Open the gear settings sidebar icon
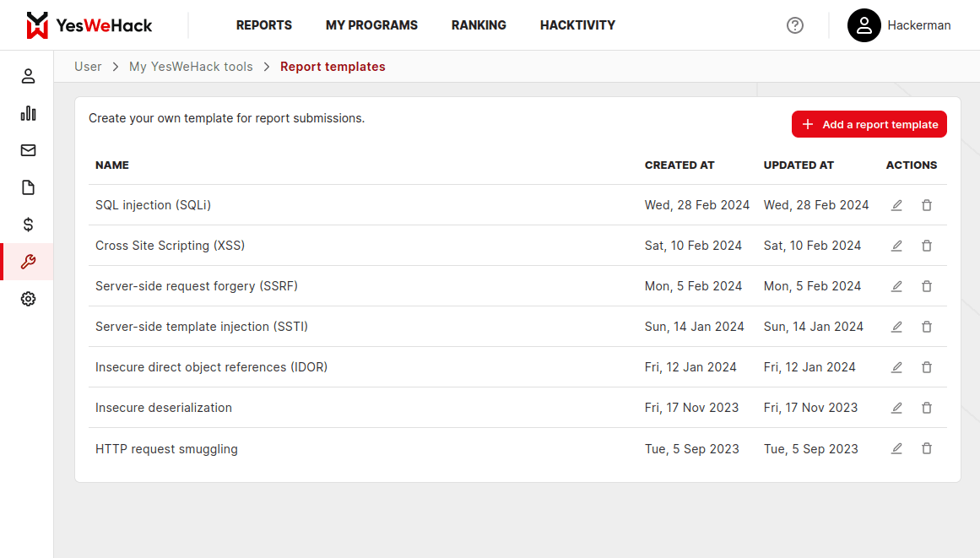This screenshot has height=558, width=980. click(28, 299)
